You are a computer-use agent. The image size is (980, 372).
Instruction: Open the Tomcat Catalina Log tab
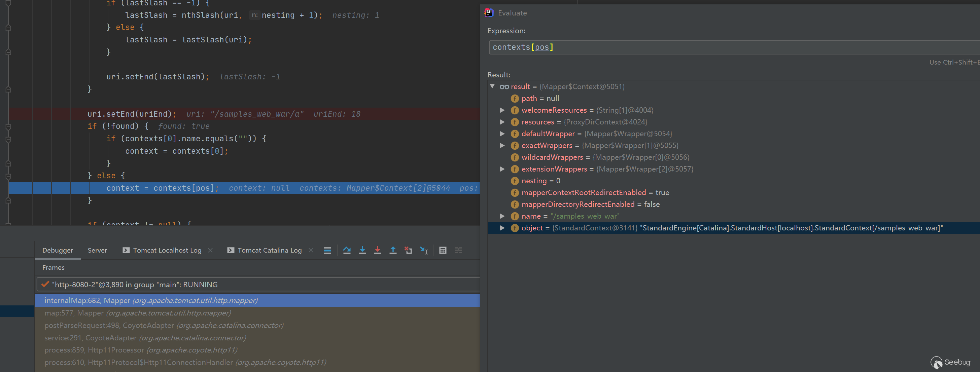pos(269,250)
